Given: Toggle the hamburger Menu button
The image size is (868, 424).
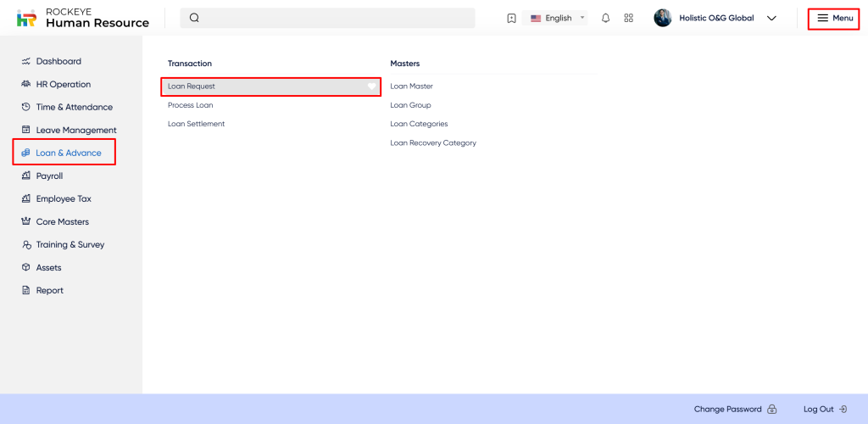Looking at the screenshot, I should coord(834,18).
